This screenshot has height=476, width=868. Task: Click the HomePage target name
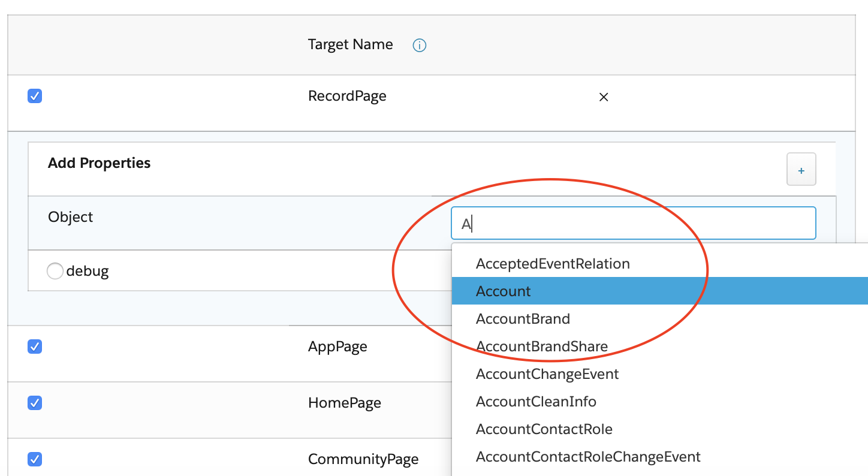coord(345,403)
